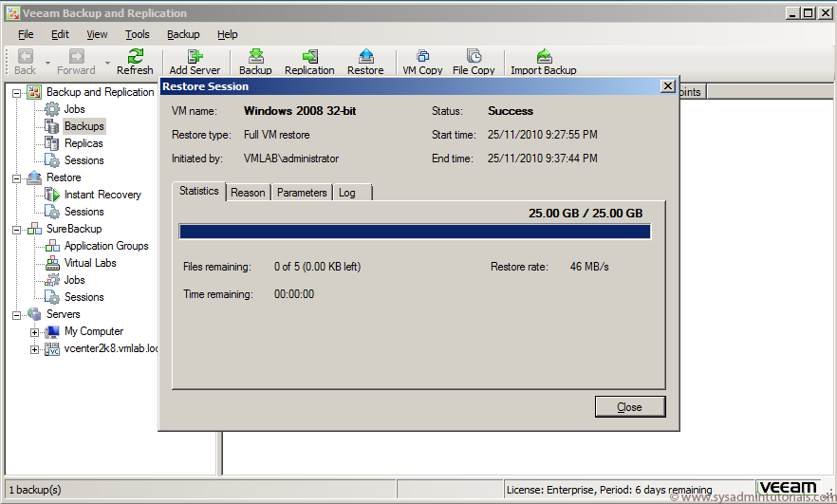
Task: Open the Edit menu
Action: click(x=60, y=34)
